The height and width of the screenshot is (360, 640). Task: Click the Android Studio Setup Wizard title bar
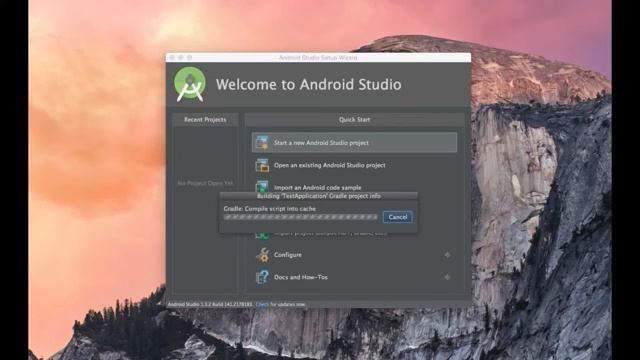(318, 58)
